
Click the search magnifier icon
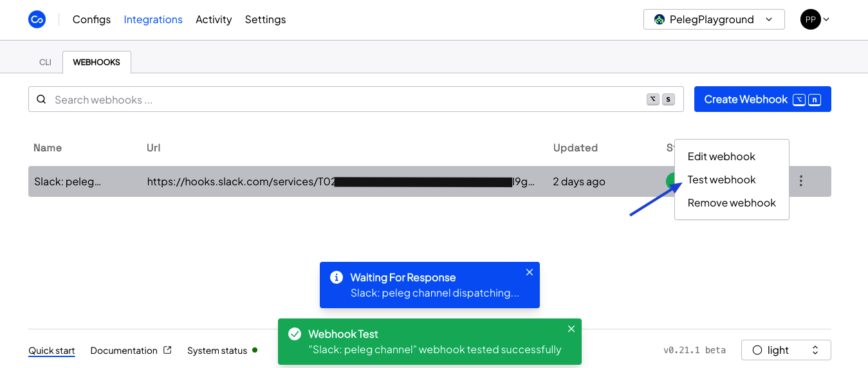42,100
